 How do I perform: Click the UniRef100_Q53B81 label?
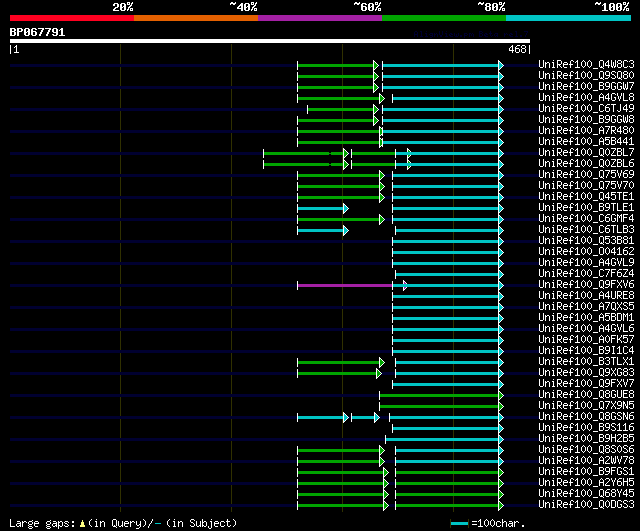[x=586, y=241]
